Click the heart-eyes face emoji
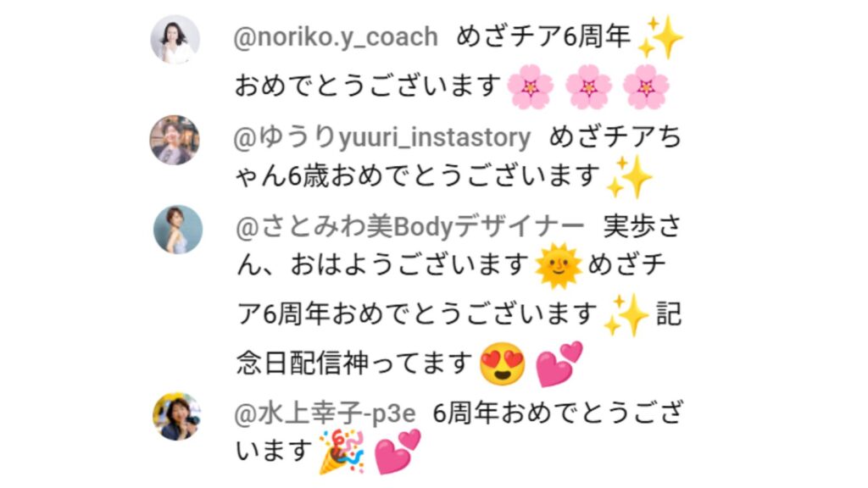The width and height of the screenshot is (868, 488). pyautogui.click(x=502, y=363)
